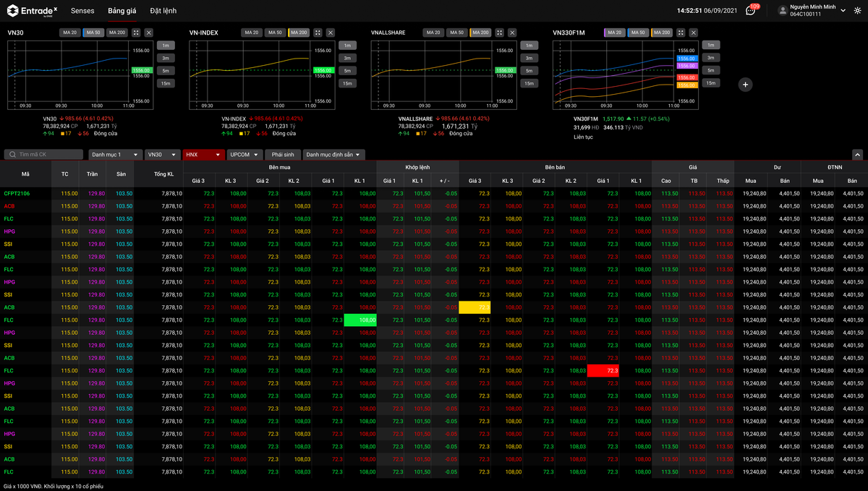Close the VN330F1M chart panel
This screenshot has height=491, width=868.
click(x=694, y=33)
